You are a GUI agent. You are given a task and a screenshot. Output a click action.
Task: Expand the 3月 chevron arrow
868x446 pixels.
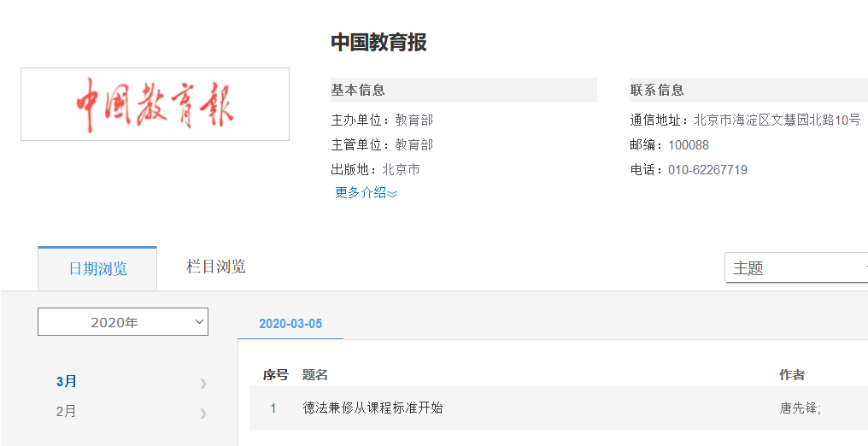point(203,383)
